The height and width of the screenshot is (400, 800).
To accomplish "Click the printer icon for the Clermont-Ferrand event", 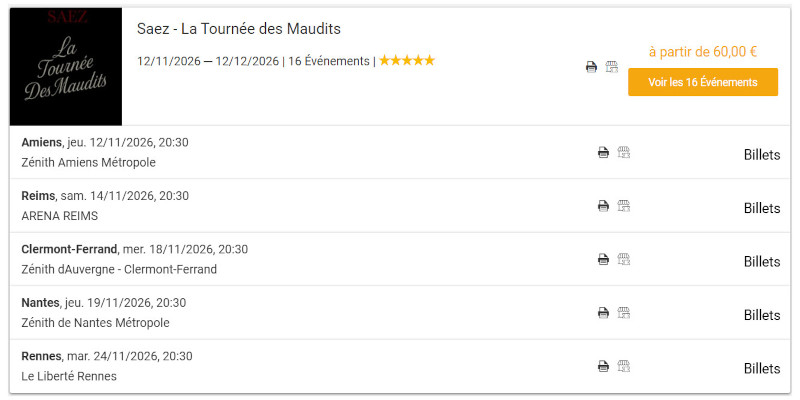I will click(603, 259).
